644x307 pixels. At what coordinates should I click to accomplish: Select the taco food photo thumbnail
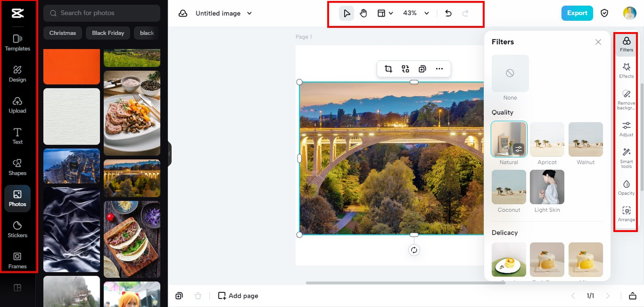[132, 239]
